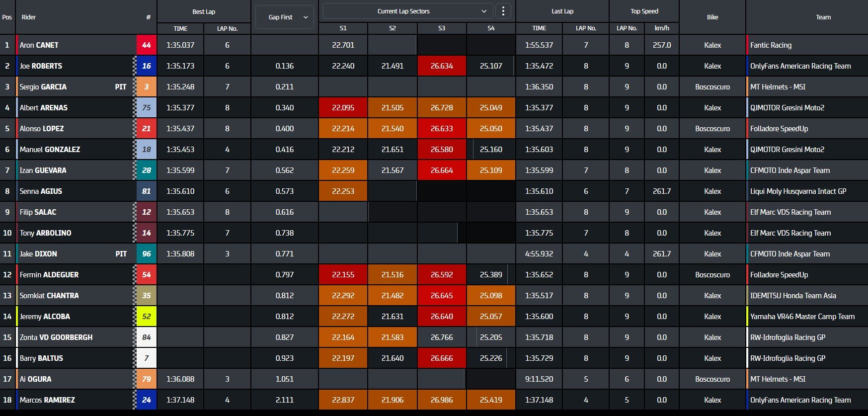Click Jake Dixon's teal 96 badge

click(147, 254)
